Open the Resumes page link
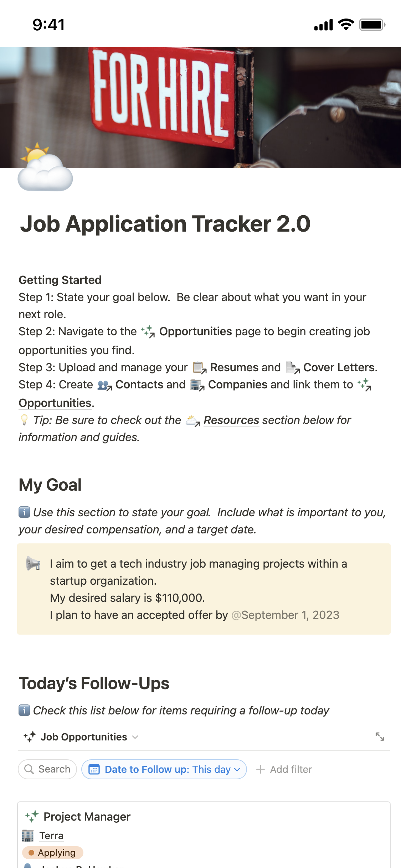The width and height of the screenshot is (401, 868). (234, 367)
